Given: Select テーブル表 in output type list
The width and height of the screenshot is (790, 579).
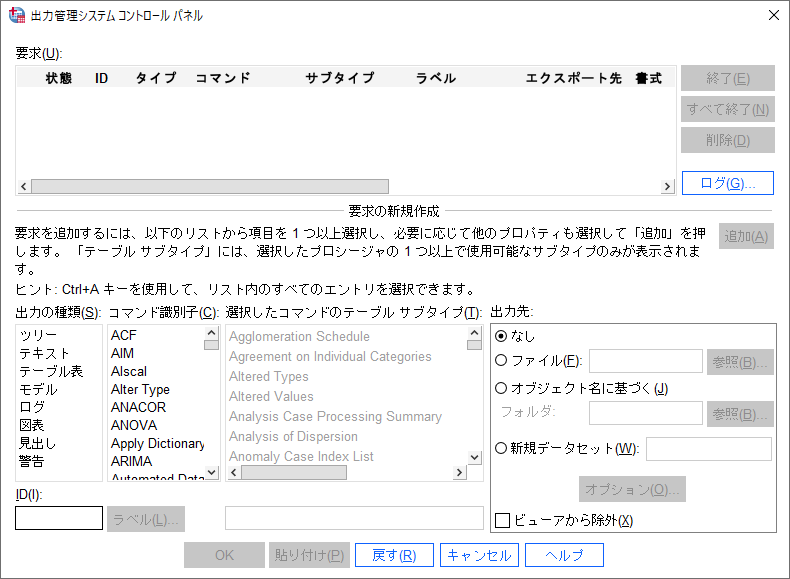Looking at the screenshot, I should pos(51,372).
